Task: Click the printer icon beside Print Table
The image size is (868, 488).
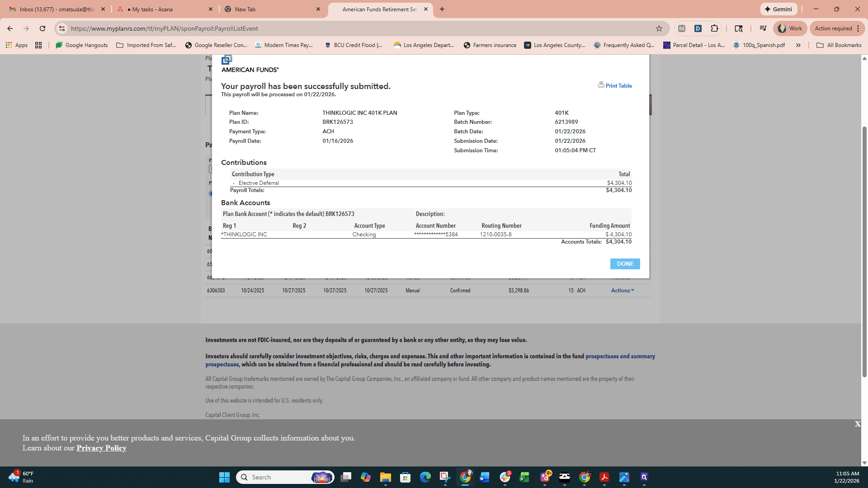Action: [601, 85]
